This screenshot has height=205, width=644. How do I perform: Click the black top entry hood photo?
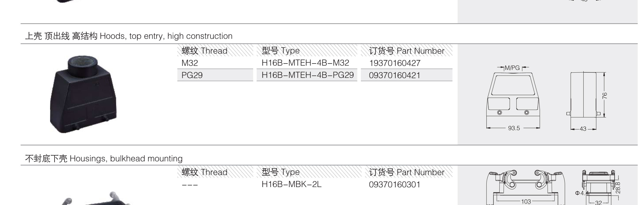(83, 94)
